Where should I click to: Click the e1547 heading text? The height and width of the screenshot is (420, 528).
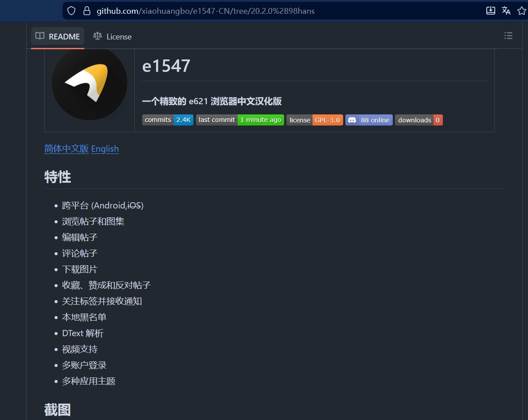pos(166,66)
